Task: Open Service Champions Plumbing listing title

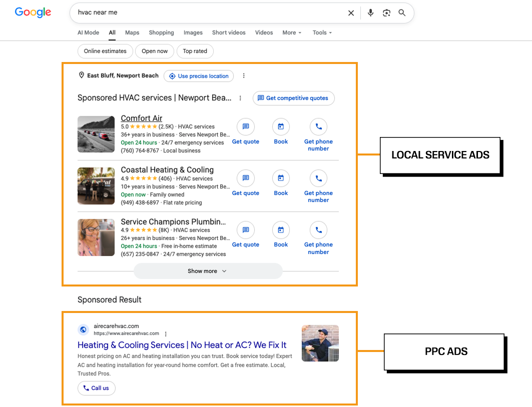Action: (x=173, y=221)
